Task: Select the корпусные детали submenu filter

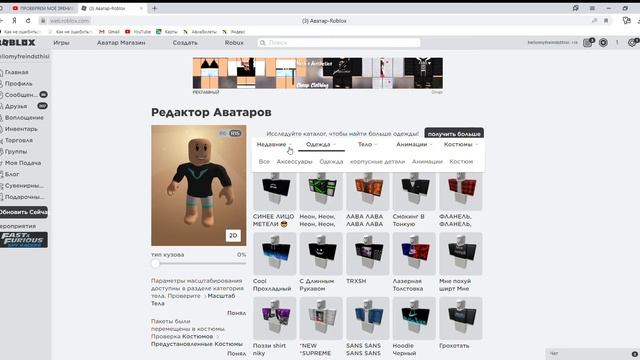Action: 377,162
